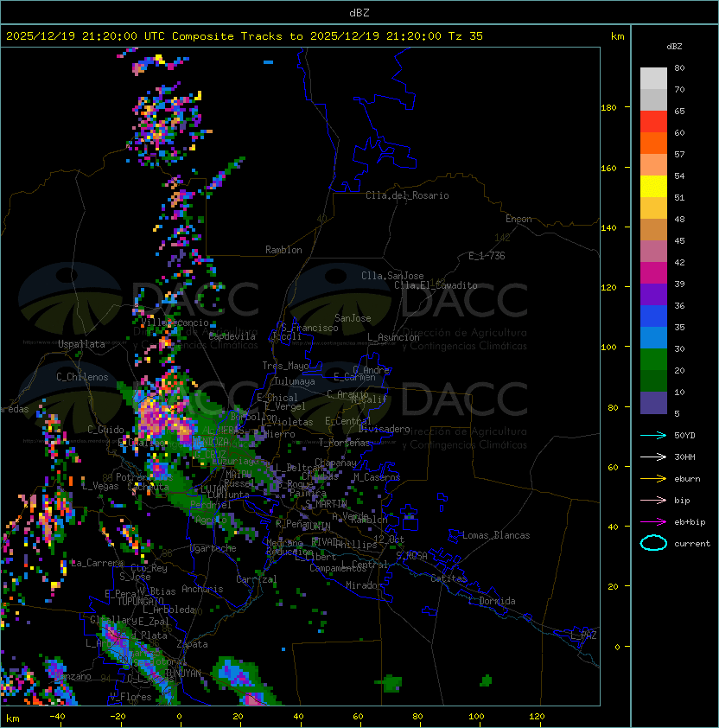Select the red swatch below 65 dBZ
The height and width of the screenshot is (728, 719).
(653, 121)
